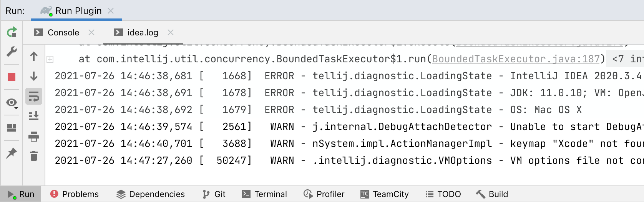
Task: Clear all console output with trash icon
Action: 34,156
